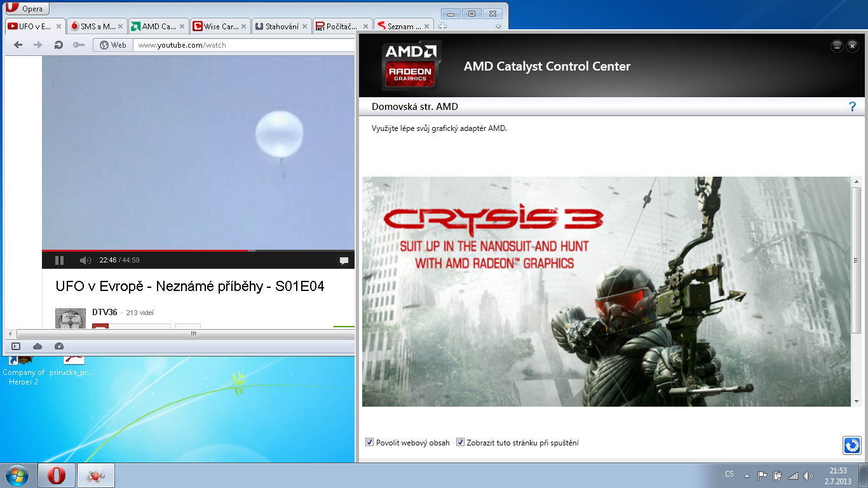Open the Windows Start menu
The height and width of the screenshot is (488, 868).
tap(17, 475)
